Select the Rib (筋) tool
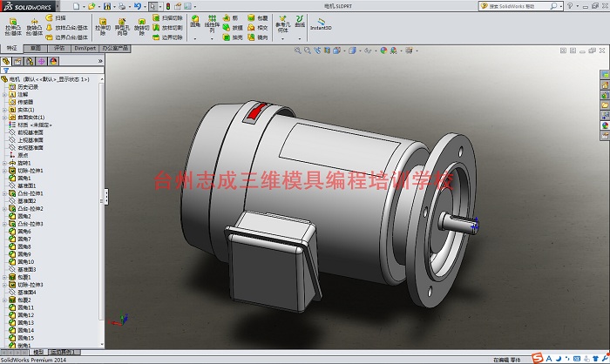610x364 pixels. [230, 18]
